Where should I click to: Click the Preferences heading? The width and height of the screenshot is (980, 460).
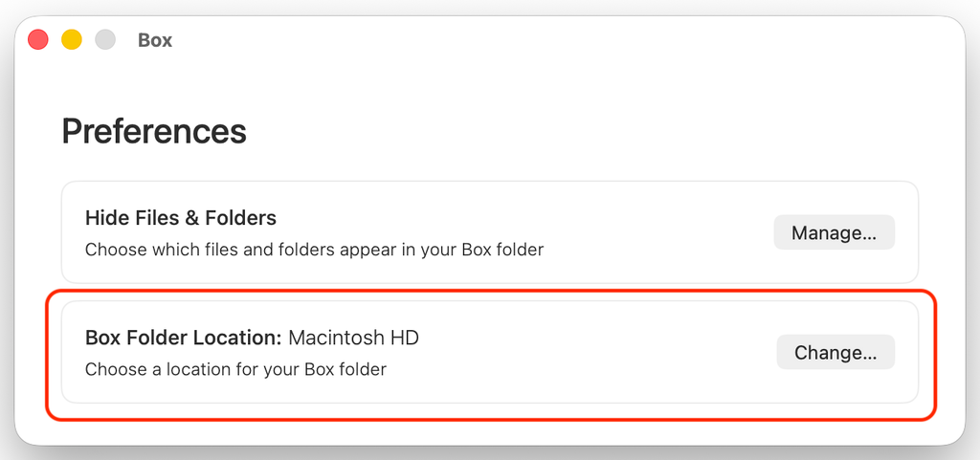coord(154,131)
